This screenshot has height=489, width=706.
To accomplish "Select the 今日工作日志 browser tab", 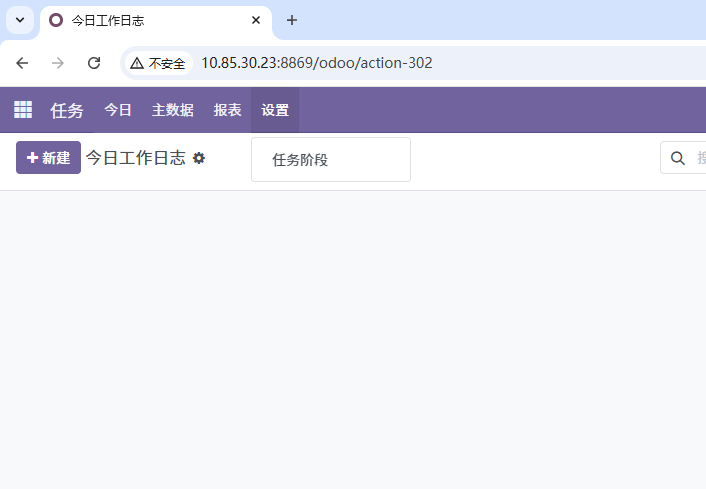I will point(156,21).
